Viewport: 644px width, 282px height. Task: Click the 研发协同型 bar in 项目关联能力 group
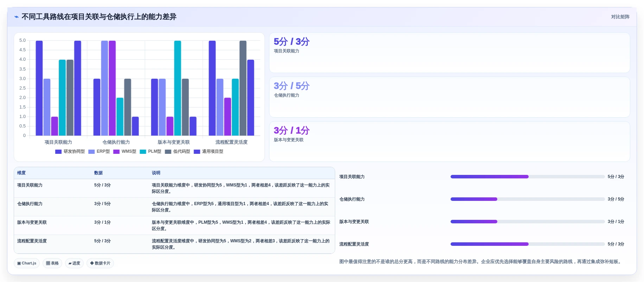(x=39, y=88)
